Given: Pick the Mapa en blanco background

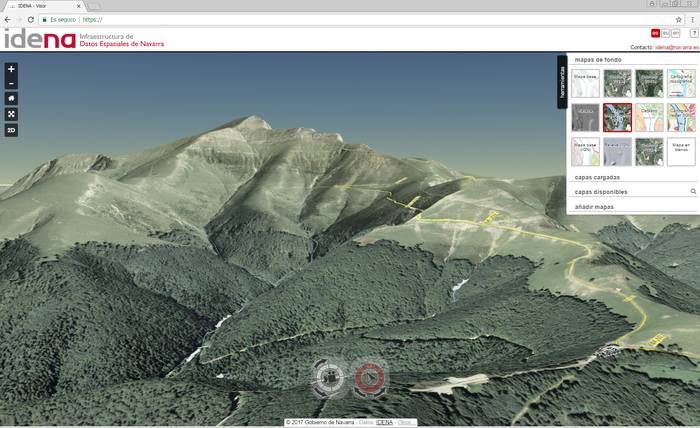Looking at the screenshot, I should tap(681, 152).
